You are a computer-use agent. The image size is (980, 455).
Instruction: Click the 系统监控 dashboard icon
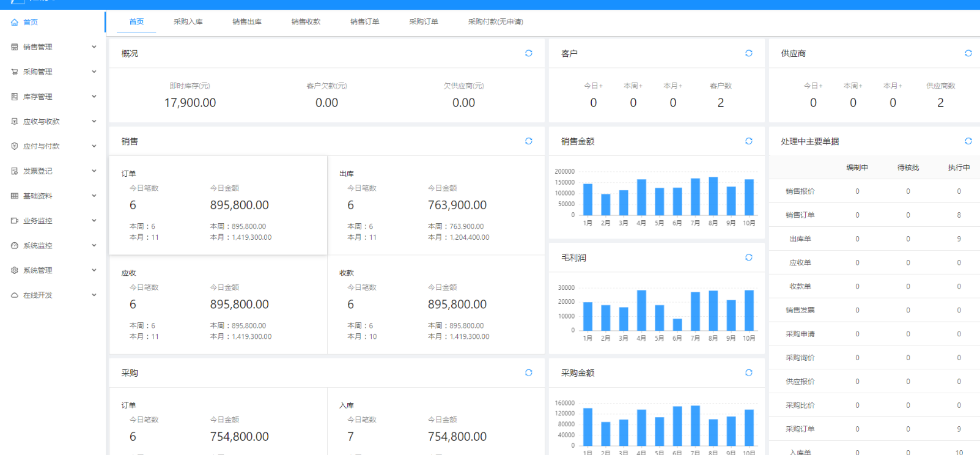tap(15, 245)
